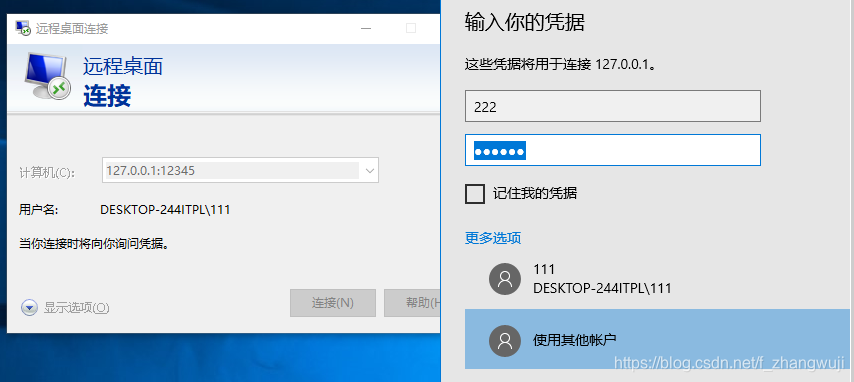
Task: Select the 使用其他帐户 option label
Action: [575, 340]
